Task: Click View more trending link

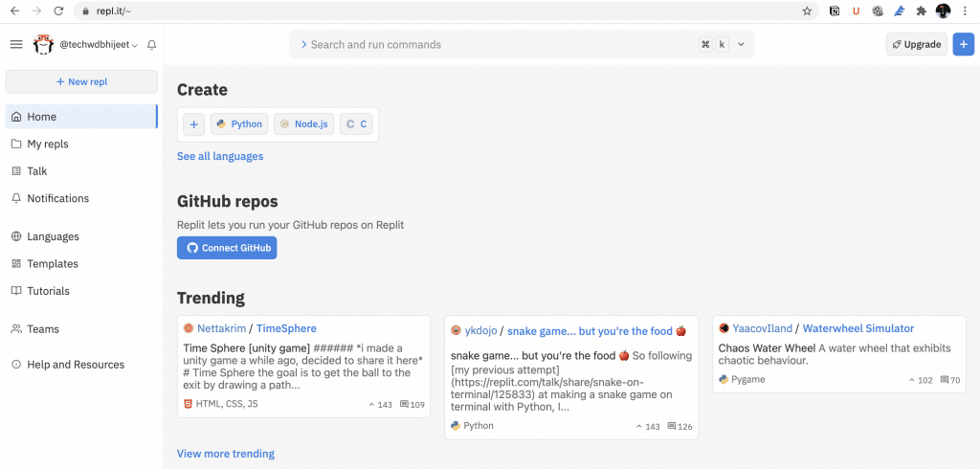Action: coord(226,454)
